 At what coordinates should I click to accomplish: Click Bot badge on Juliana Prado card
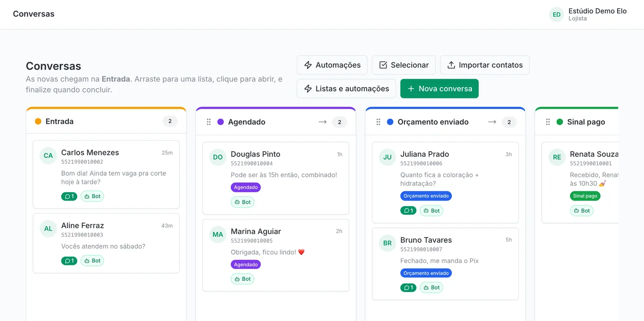pyautogui.click(x=431, y=211)
